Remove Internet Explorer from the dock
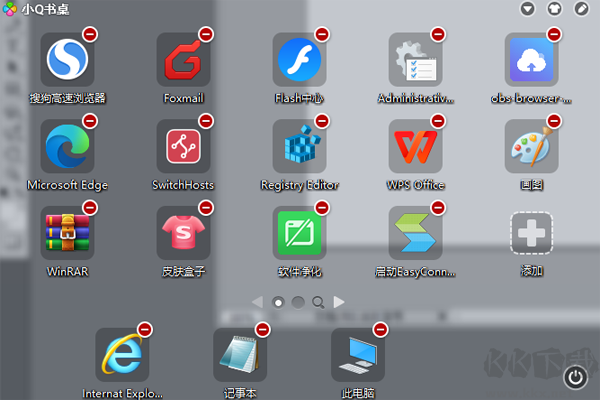600x400 pixels. coord(145,330)
